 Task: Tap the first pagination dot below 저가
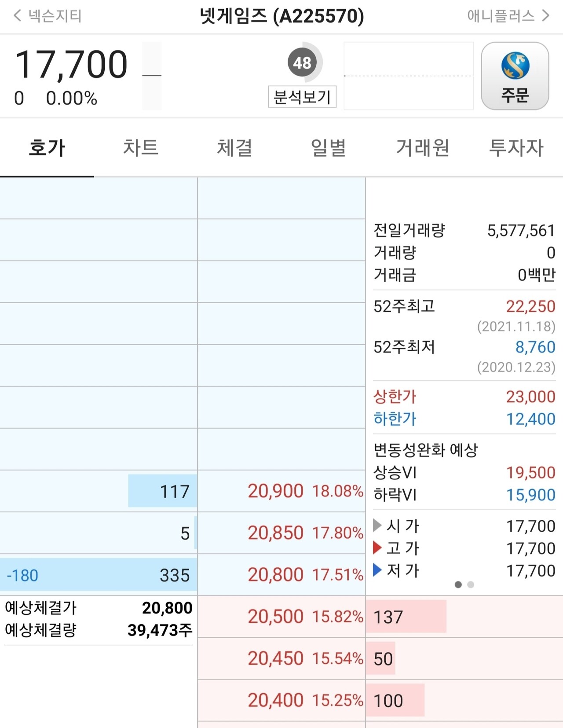click(x=458, y=585)
